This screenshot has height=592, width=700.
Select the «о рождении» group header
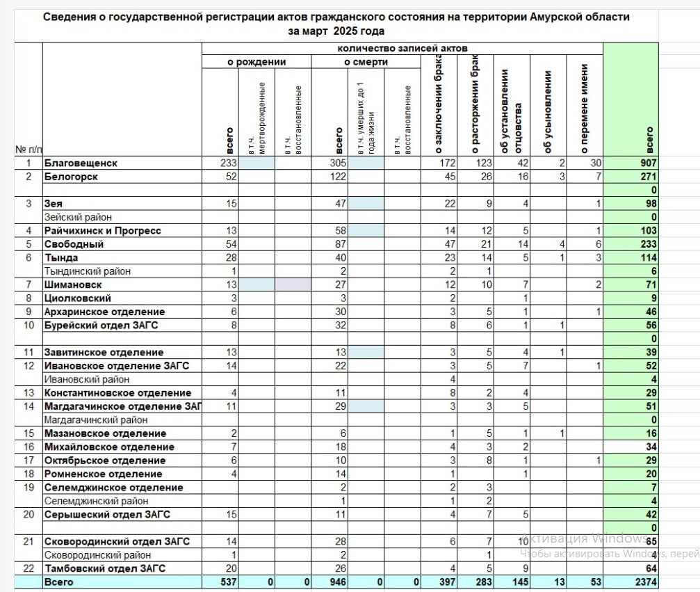pos(257,62)
